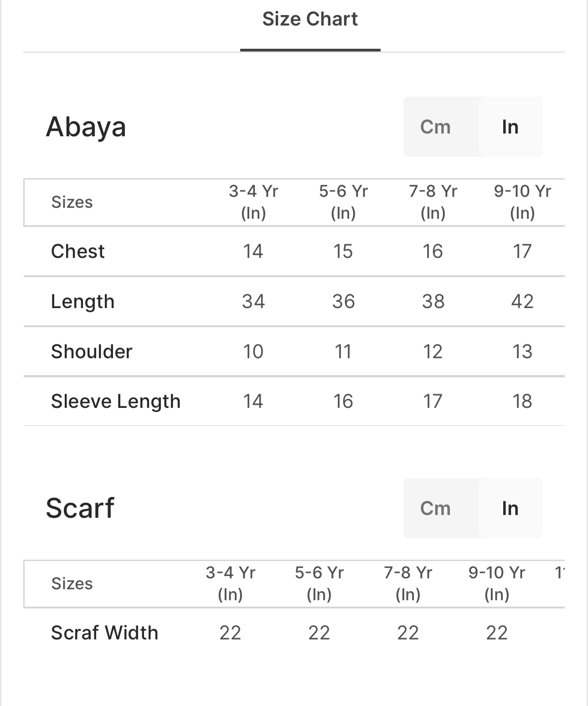The height and width of the screenshot is (706, 588).
Task: Select the Abaya 7-8 Yr column header
Action: click(433, 202)
